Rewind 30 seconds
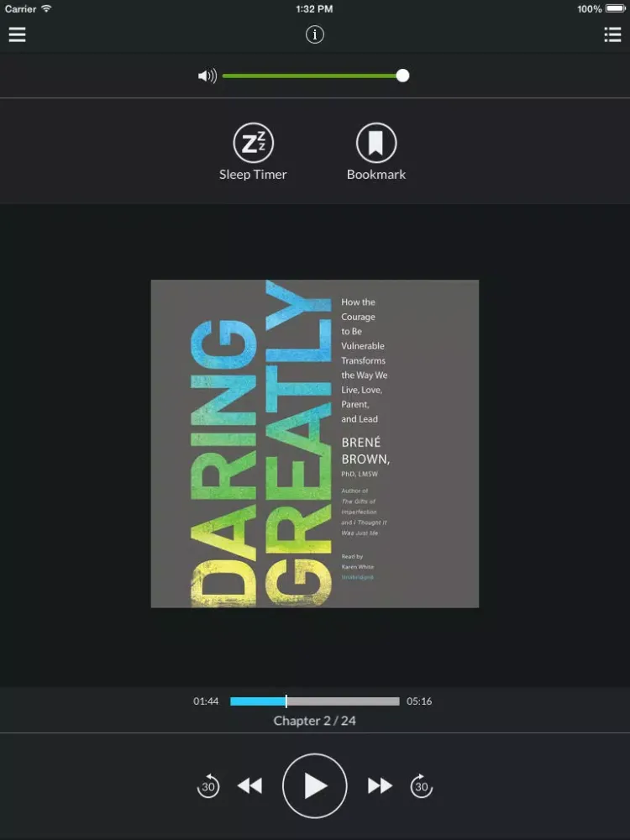Screen dimensions: 630x840 (x=207, y=786)
